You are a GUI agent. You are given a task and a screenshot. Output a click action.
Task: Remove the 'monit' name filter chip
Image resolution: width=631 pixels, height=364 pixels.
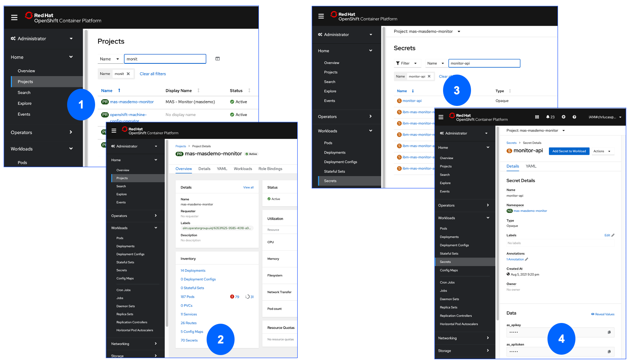[128, 74]
